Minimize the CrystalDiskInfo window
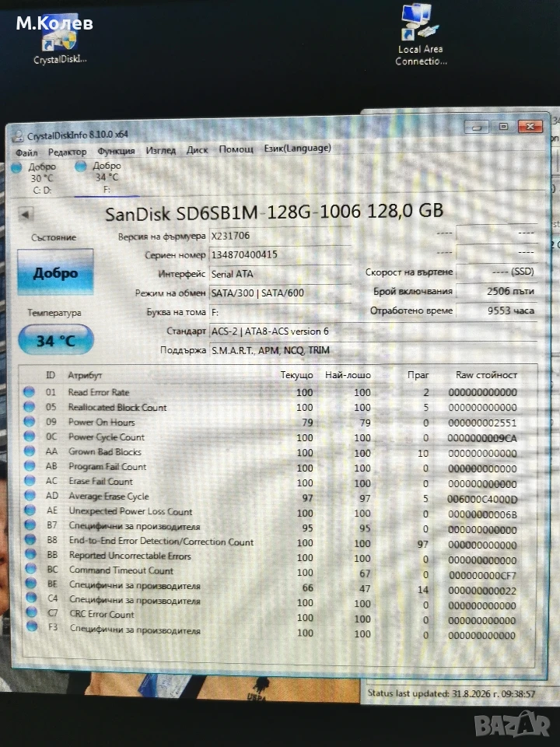Image resolution: width=560 pixels, height=747 pixels. [x=477, y=127]
